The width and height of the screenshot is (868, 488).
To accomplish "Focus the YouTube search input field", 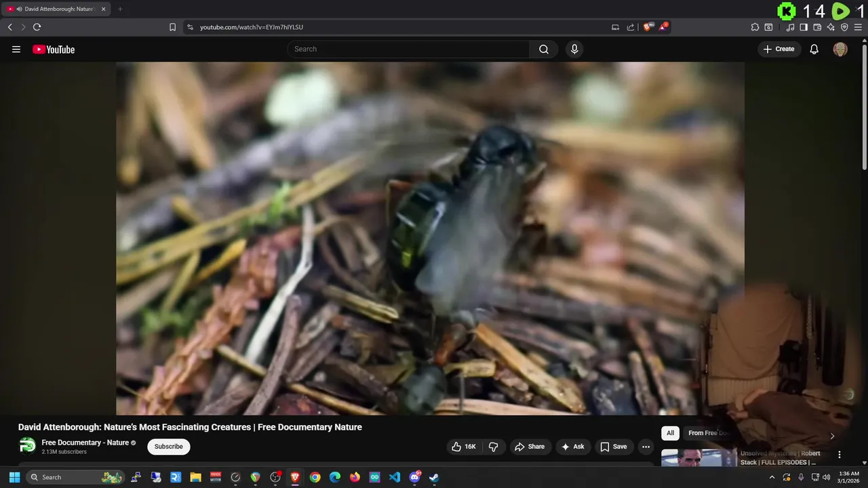I will click(x=408, y=49).
